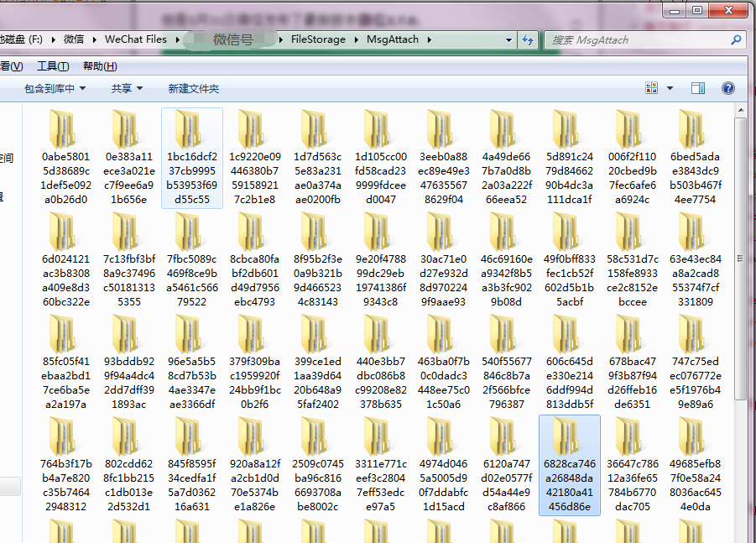Click the scrollbar up arrow
The height and width of the screenshot is (543, 756).
[741, 111]
